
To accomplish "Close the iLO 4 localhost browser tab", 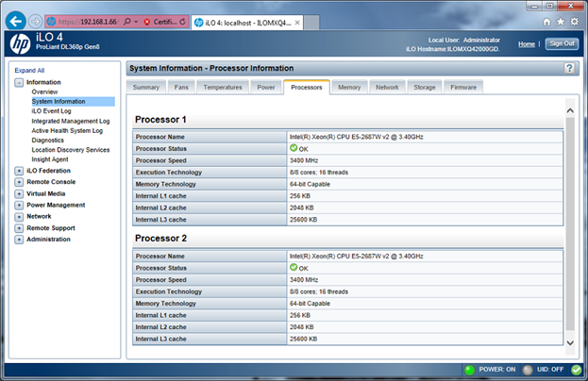I will 297,23.
